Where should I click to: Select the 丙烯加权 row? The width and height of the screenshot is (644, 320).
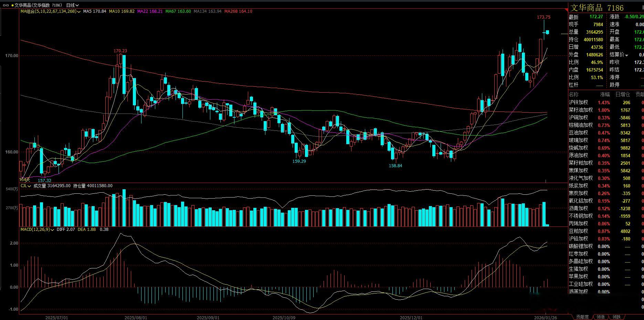click(606, 224)
